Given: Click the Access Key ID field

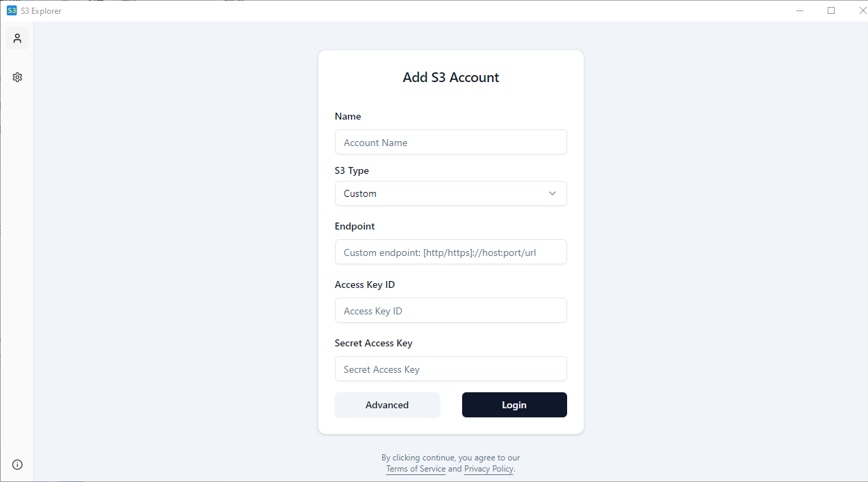Looking at the screenshot, I should (450, 310).
